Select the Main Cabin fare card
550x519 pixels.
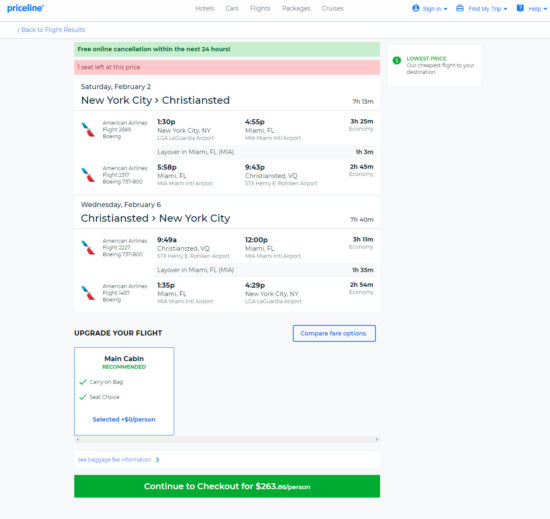[x=124, y=391]
